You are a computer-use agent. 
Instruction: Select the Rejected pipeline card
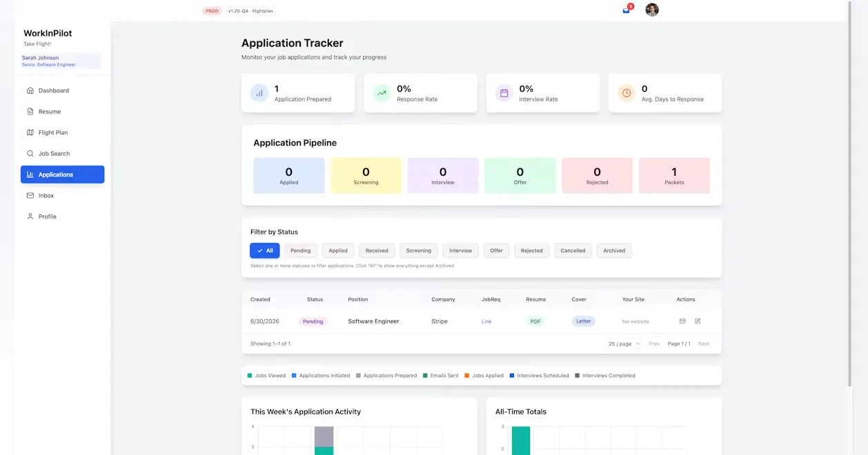(598, 175)
